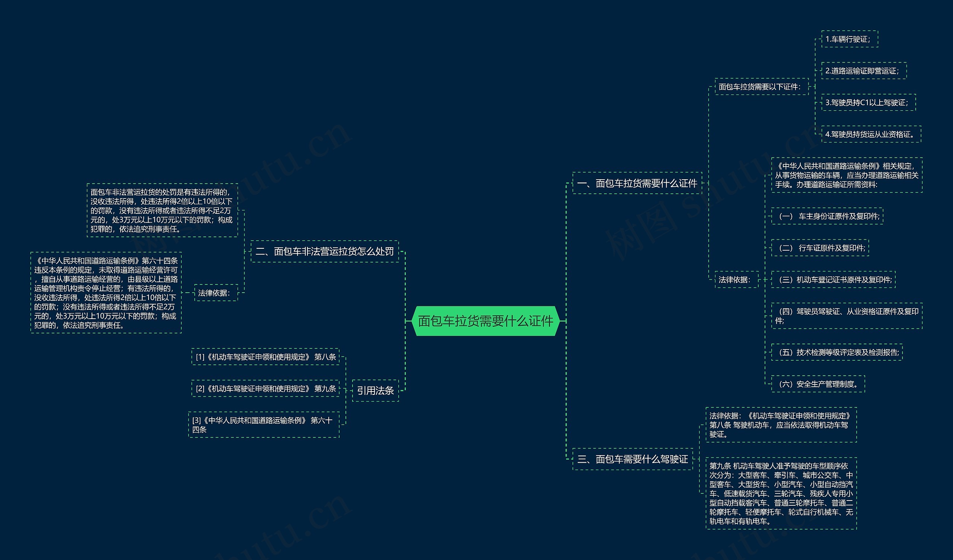This screenshot has width=953, height=560.
Task: Click branch 二、面包车非法营运拉货怎么处罚
Action: click(x=325, y=251)
